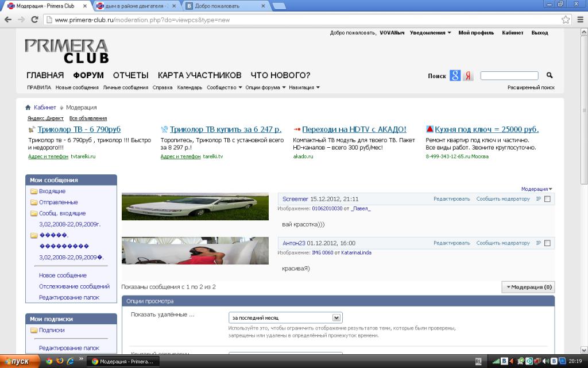
Task: Open the Входящие folder link
Action: (52, 191)
